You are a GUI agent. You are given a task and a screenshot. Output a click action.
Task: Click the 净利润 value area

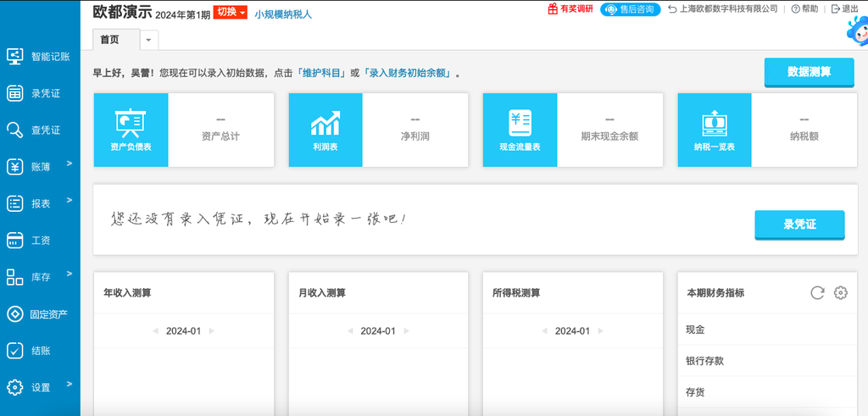(415, 130)
